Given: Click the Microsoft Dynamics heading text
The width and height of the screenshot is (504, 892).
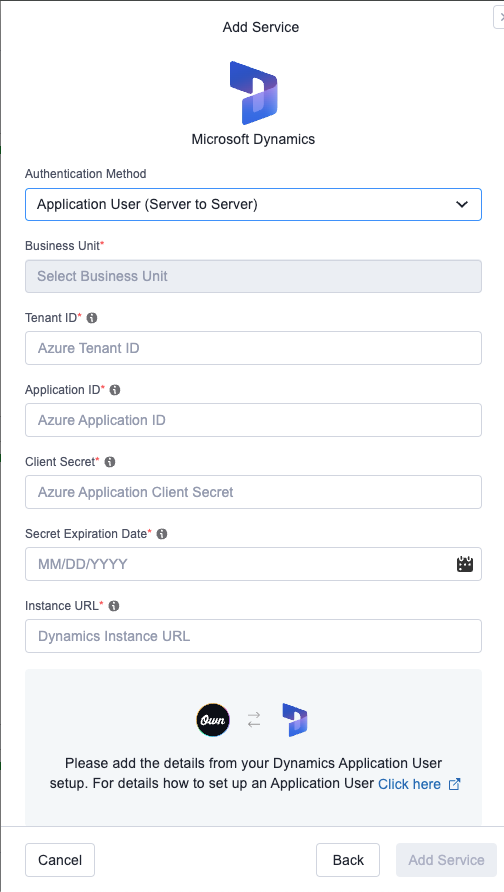Looking at the screenshot, I should tap(253, 139).
